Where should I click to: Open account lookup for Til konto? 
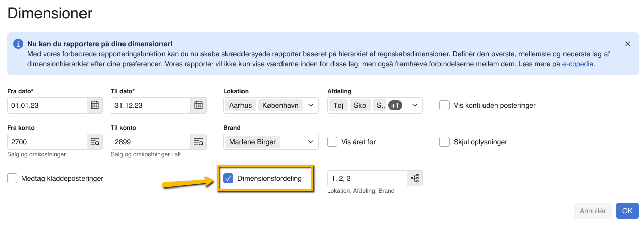(x=198, y=142)
